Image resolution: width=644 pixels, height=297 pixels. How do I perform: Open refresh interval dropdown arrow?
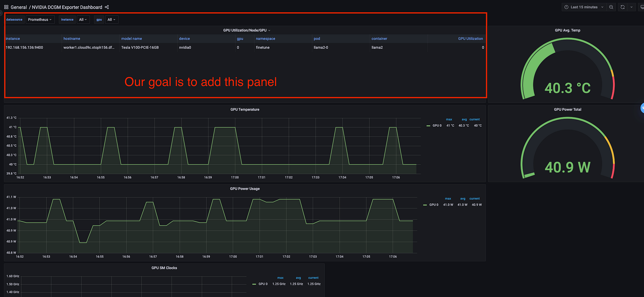coord(631,7)
